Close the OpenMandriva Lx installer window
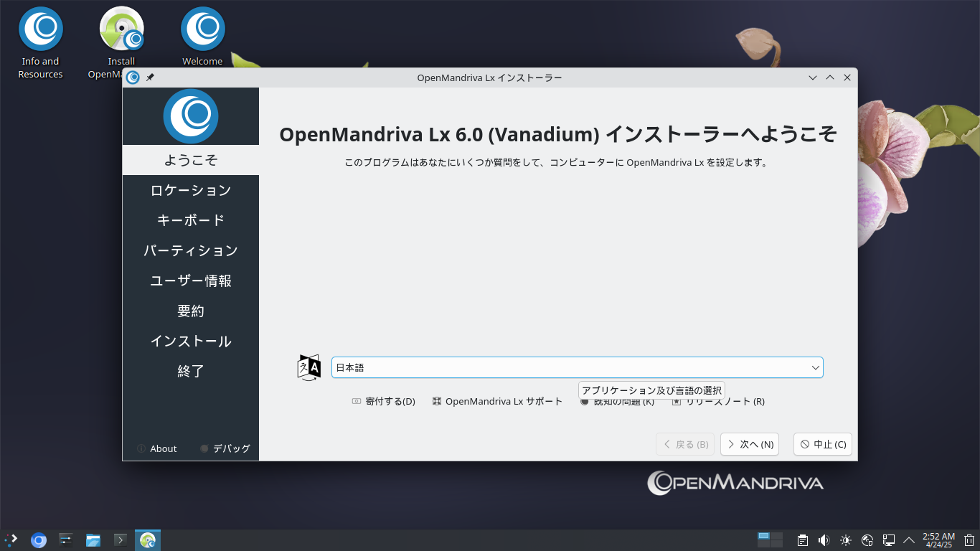980x551 pixels. (x=847, y=77)
